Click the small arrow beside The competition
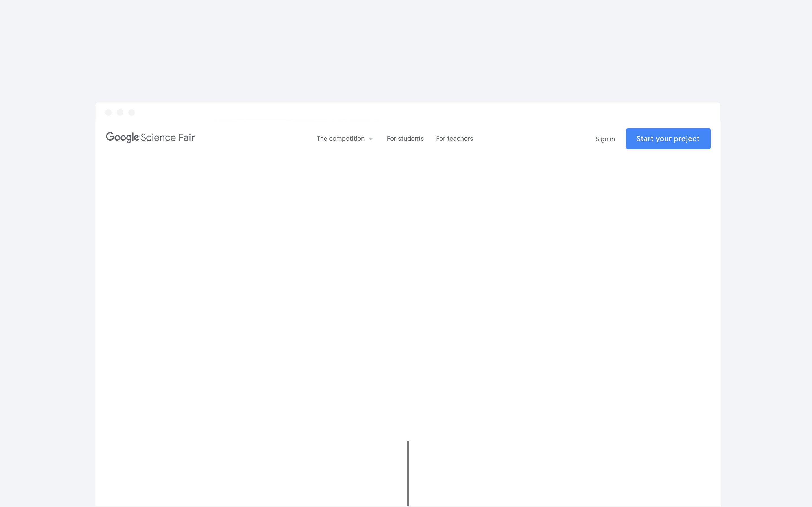Screen dimensions: 812x507 (371, 139)
